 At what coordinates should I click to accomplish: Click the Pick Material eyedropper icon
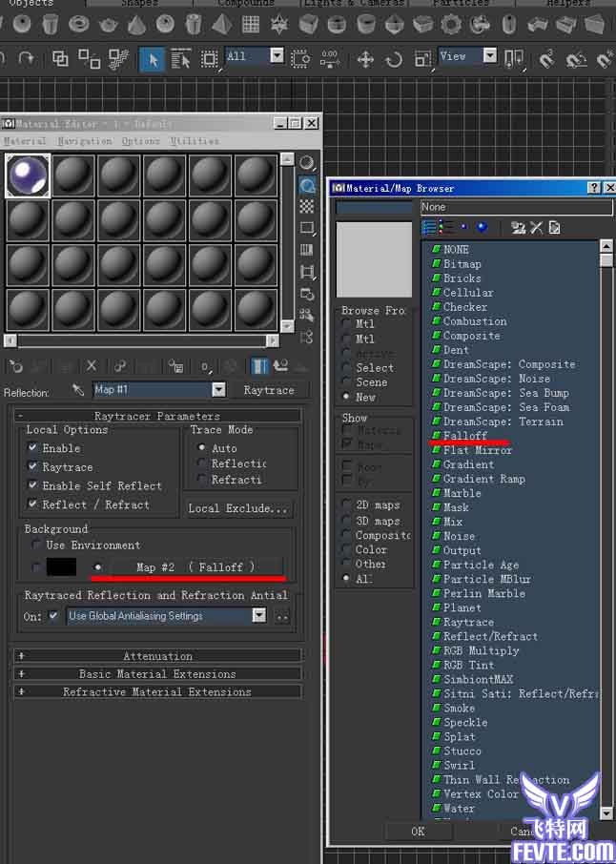(x=77, y=390)
